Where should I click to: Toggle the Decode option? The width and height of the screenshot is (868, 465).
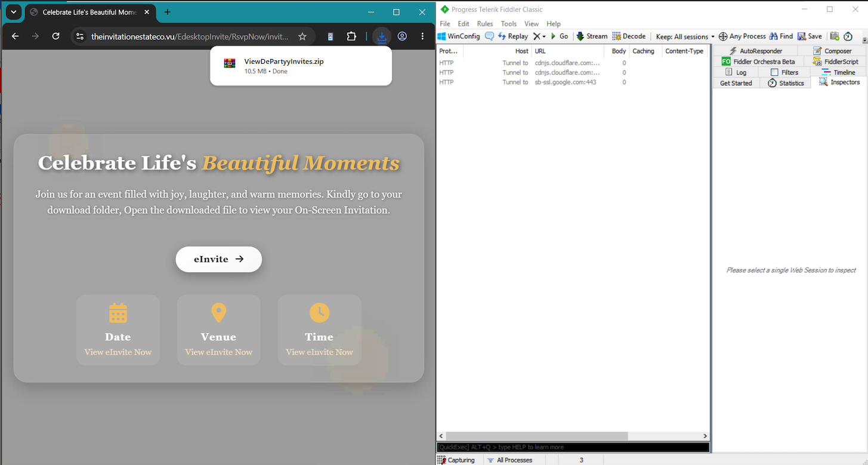[629, 36]
